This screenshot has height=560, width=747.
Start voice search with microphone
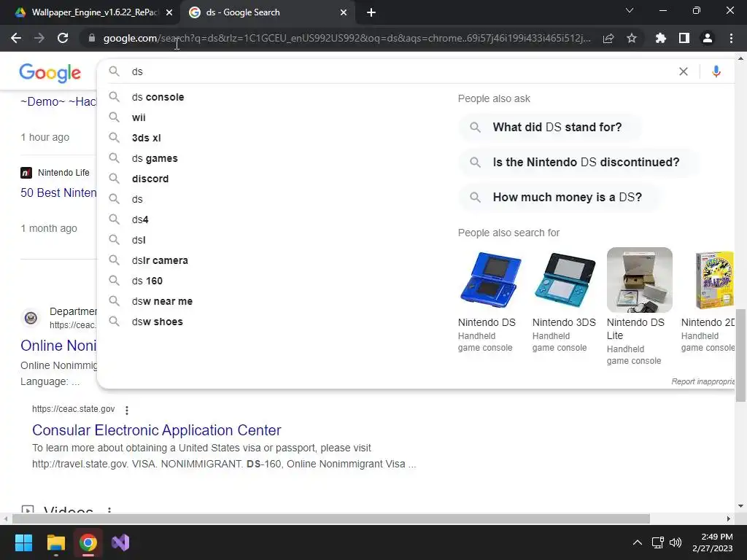coord(716,71)
